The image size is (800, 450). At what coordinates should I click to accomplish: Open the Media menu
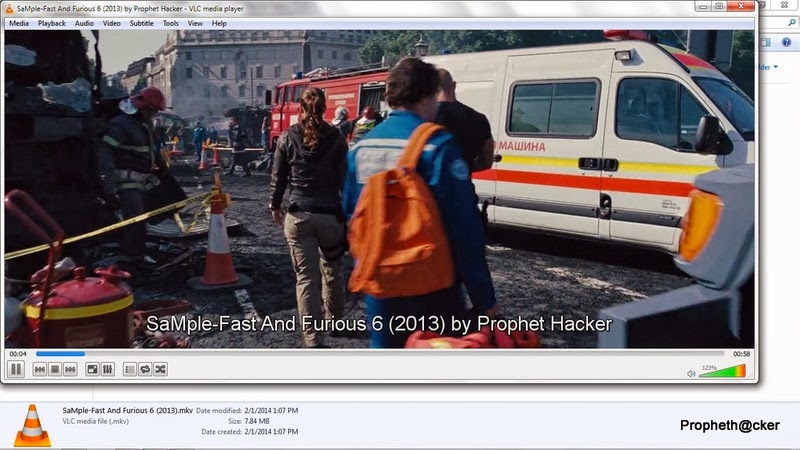(19, 23)
